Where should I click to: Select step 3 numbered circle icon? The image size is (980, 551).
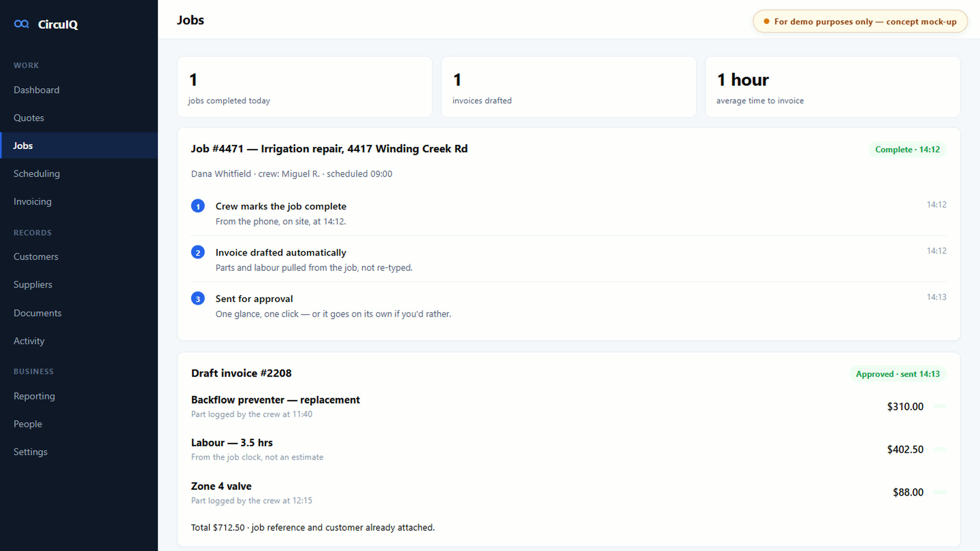[198, 298]
